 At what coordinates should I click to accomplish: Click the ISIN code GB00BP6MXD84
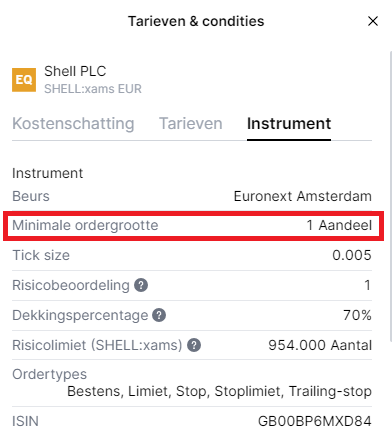pos(315,421)
